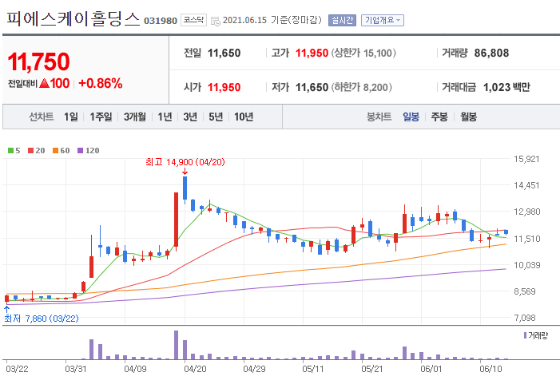560x392 pixels.
Task: Click the orange 60-day moving average swatch
Action: pos(55,151)
